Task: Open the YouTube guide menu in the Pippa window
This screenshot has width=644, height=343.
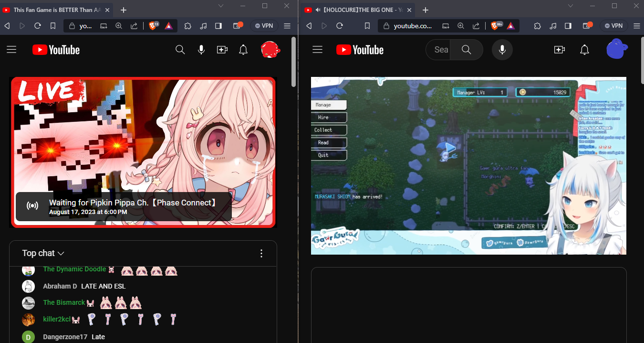Action: pos(11,50)
